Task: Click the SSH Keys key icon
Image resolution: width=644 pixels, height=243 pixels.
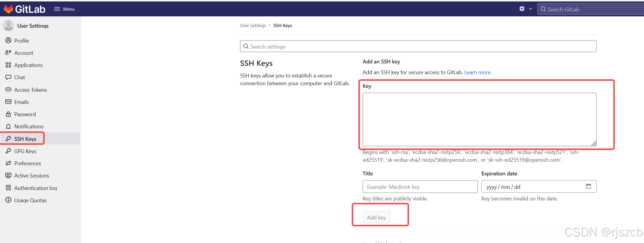Action: (8, 138)
